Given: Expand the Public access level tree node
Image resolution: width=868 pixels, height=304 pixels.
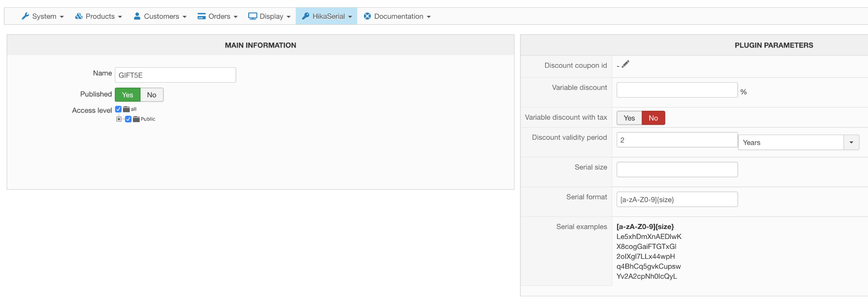Looking at the screenshot, I should pos(119,119).
